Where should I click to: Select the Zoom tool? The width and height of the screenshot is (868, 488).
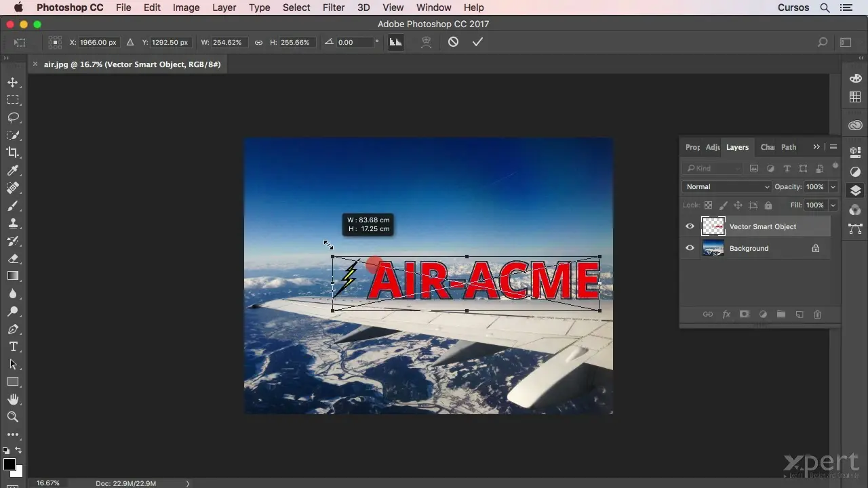[13, 417]
